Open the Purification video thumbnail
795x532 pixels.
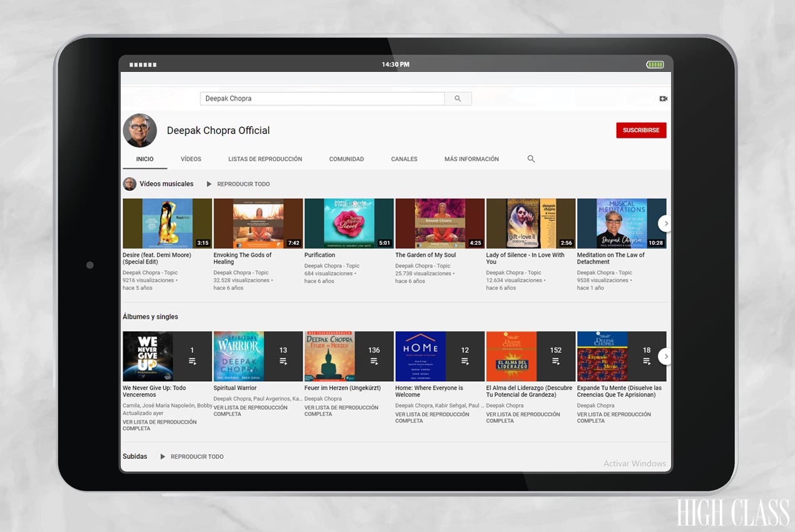[x=349, y=223]
